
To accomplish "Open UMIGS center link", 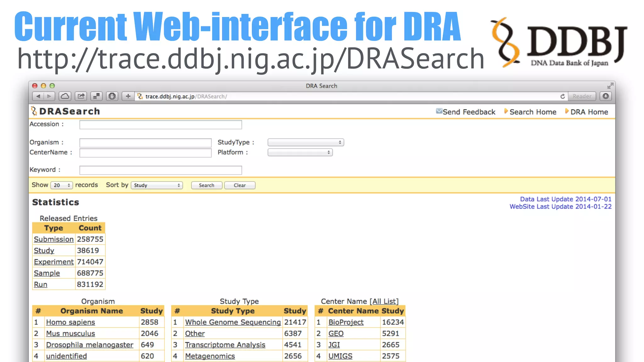I will tap(340, 356).
